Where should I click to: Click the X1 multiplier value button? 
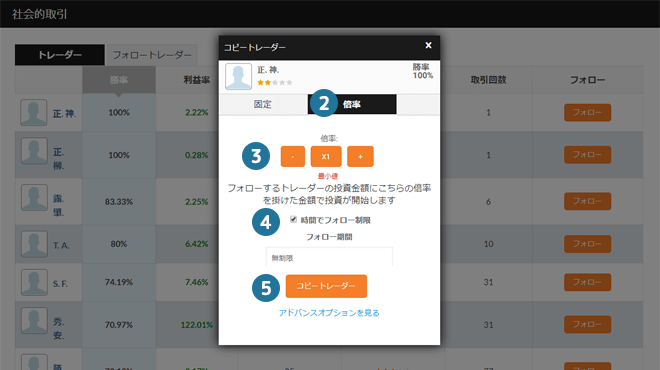(x=326, y=157)
